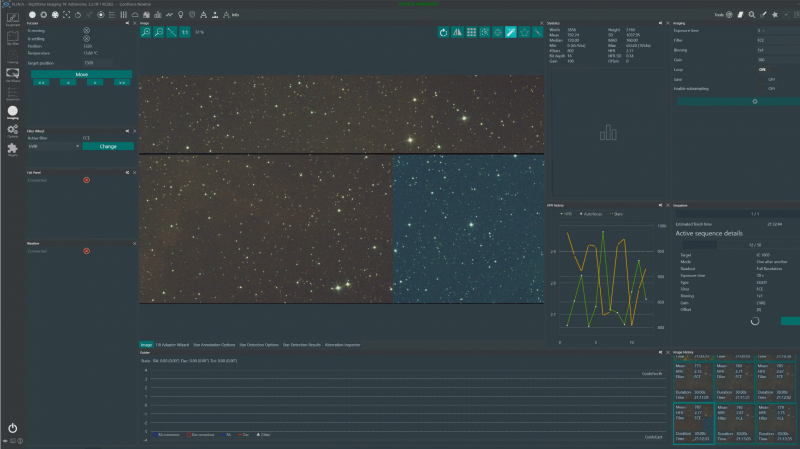Open the Aberration Inspector tab

[x=342, y=345]
